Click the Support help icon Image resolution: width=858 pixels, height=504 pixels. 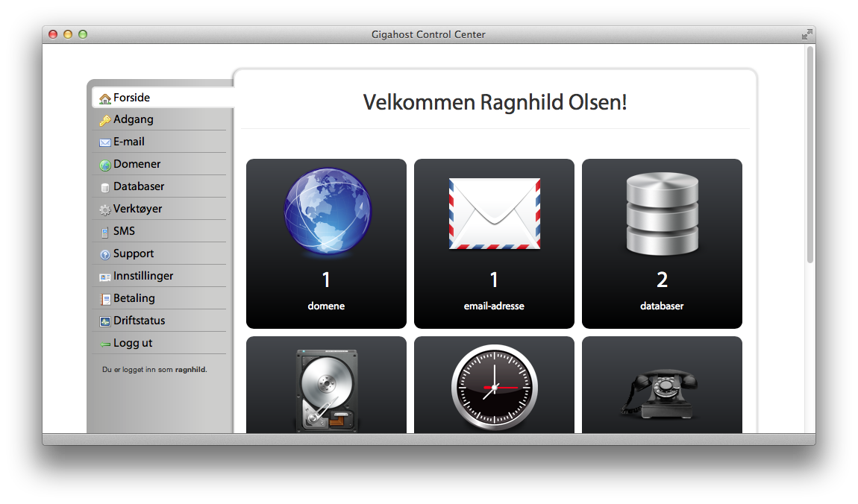(x=105, y=255)
